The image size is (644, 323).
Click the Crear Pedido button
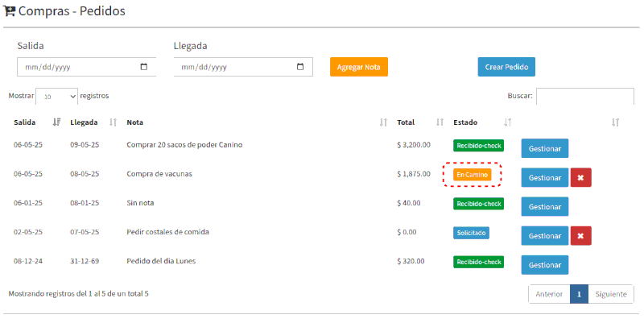click(x=506, y=67)
